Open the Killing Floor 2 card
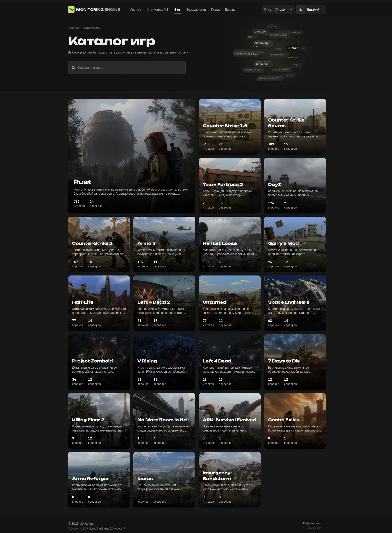 click(99, 421)
